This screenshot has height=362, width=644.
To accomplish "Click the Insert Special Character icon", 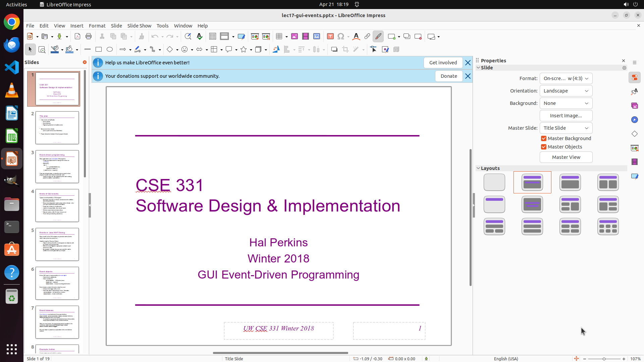I will coord(341,37).
